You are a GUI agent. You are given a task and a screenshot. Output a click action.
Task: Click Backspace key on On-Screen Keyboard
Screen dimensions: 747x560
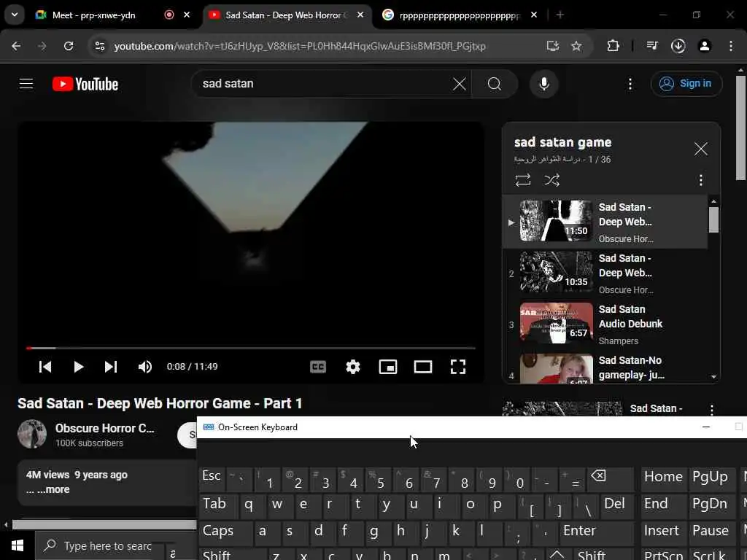point(611,478)
